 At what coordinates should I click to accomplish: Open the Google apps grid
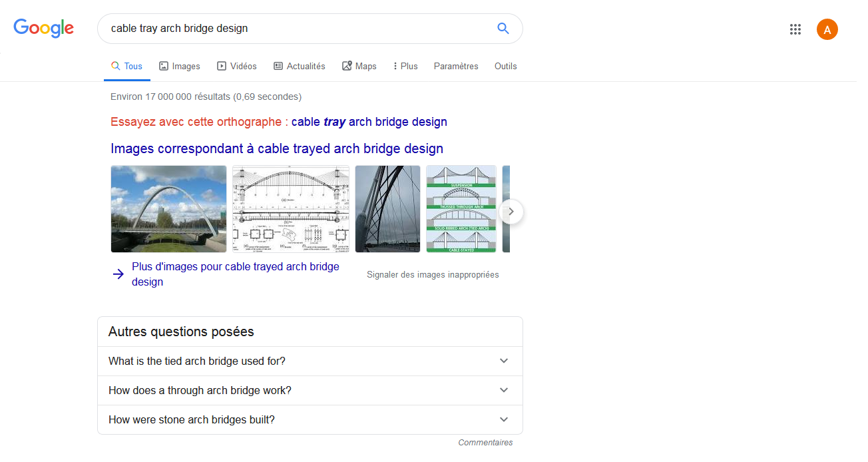coord(795,29)
